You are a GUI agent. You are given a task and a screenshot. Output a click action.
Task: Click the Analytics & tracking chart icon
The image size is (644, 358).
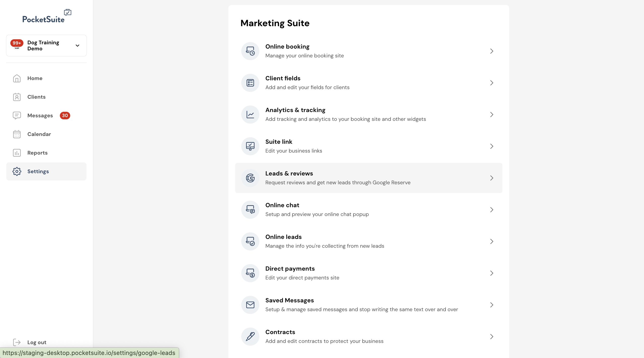[250, 115]
